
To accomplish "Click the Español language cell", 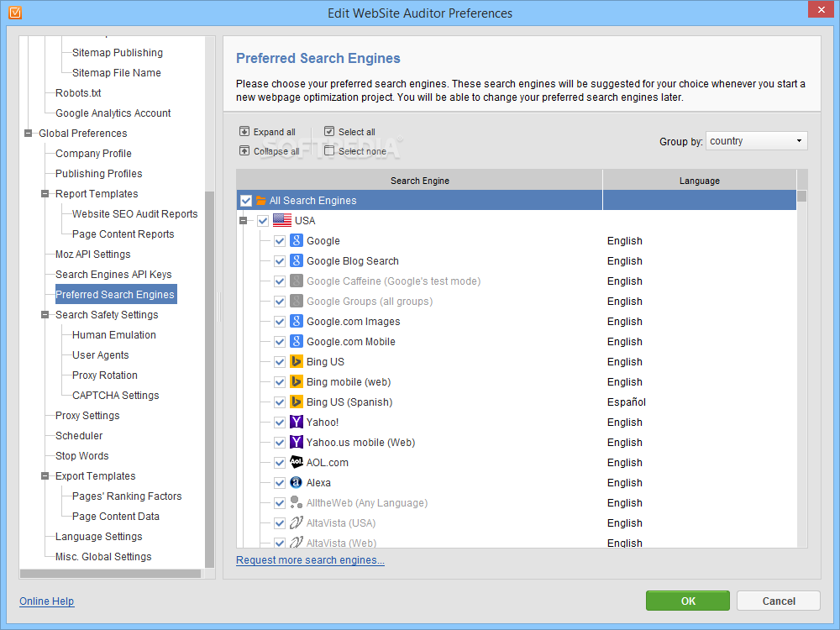I will (627, 402).
